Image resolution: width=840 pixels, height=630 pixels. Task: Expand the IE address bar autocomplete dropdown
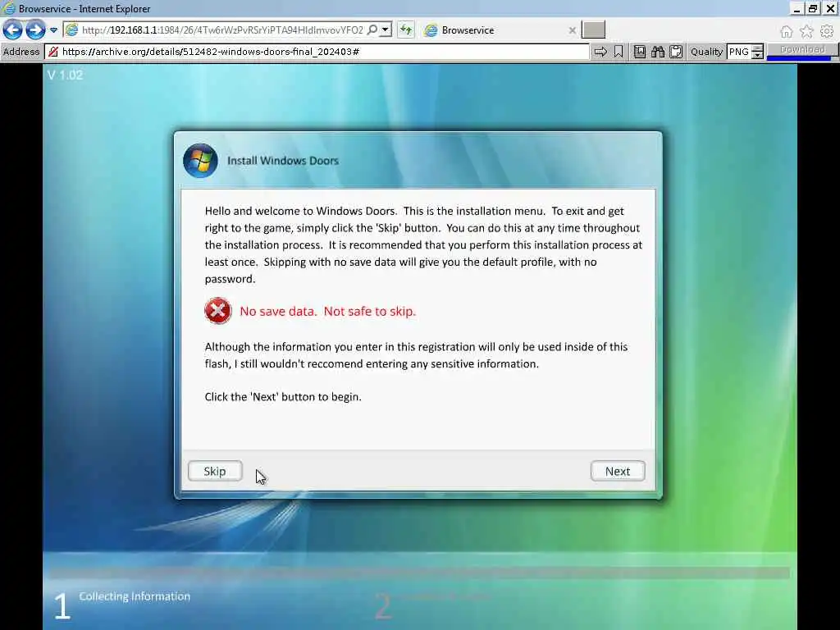[x=386, y=30]
